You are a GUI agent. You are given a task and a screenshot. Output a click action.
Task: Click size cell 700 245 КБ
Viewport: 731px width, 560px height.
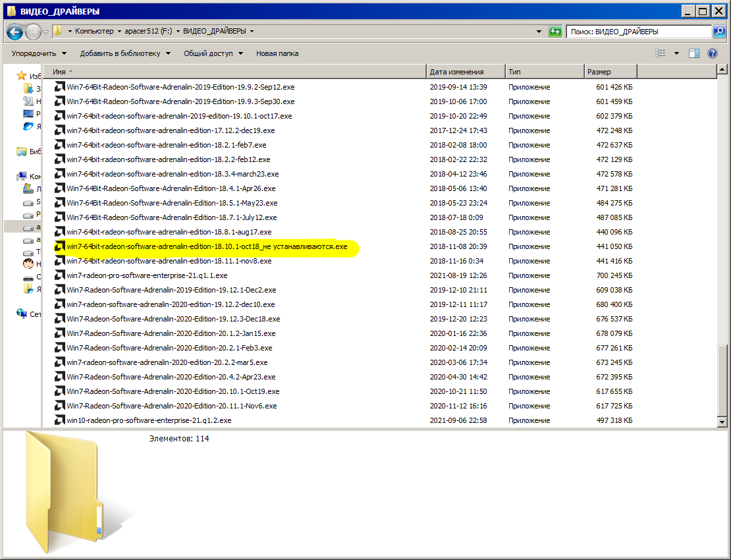click(614, 275)
